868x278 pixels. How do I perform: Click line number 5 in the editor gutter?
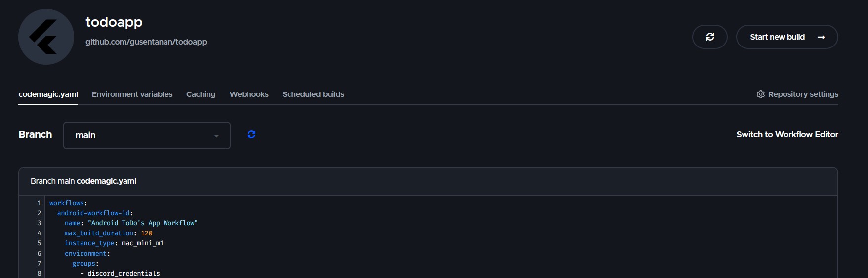pyautogui.click(x=39, y=243)
